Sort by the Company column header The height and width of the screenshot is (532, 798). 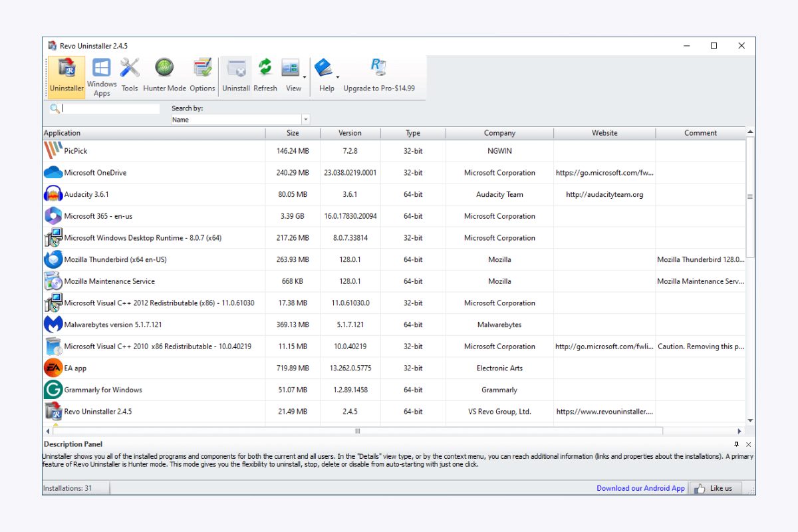pyautogui.click(x=499, y=132)
